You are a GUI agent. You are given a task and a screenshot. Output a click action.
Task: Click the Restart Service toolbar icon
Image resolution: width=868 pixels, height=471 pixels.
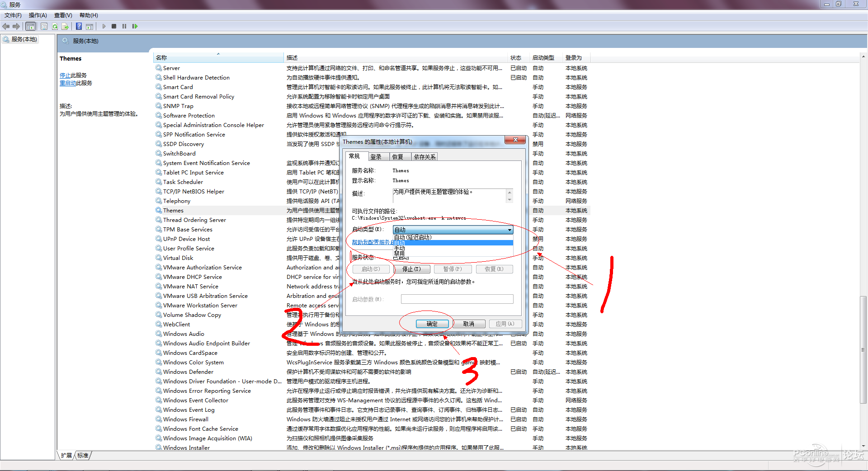pos(135,26)
